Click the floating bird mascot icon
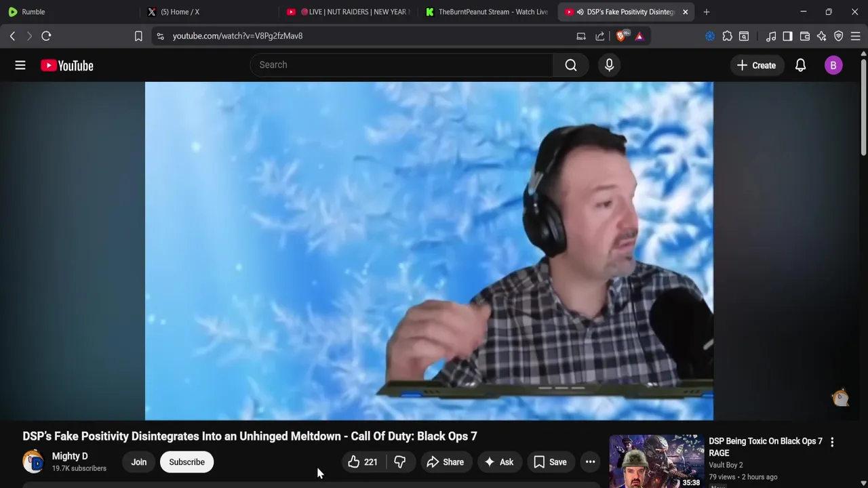 (x=840, y=397)
